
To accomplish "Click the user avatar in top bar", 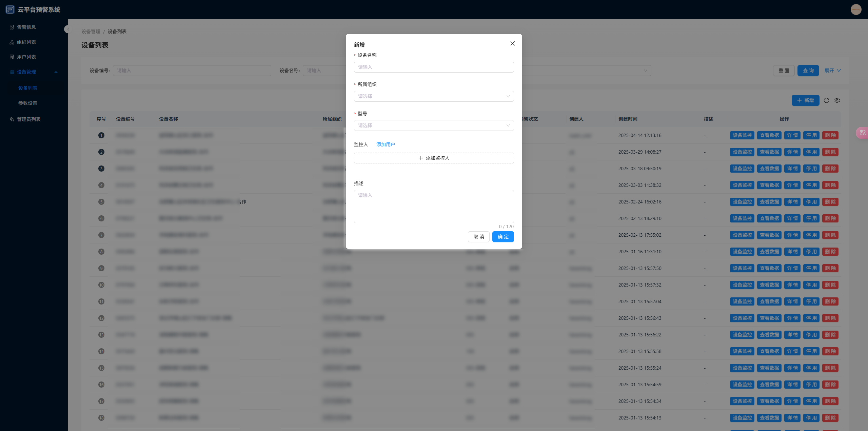I will tap(856, 9).
